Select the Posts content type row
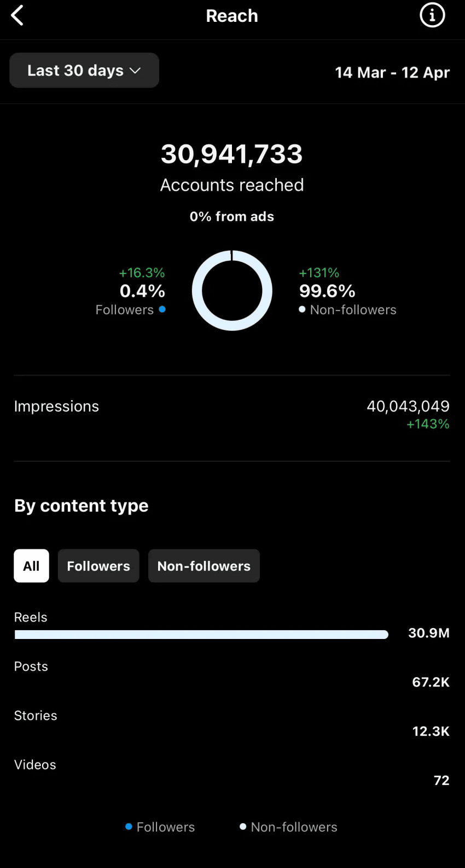The height and width of the screenshot is (868, 465). tap(232, 674)
